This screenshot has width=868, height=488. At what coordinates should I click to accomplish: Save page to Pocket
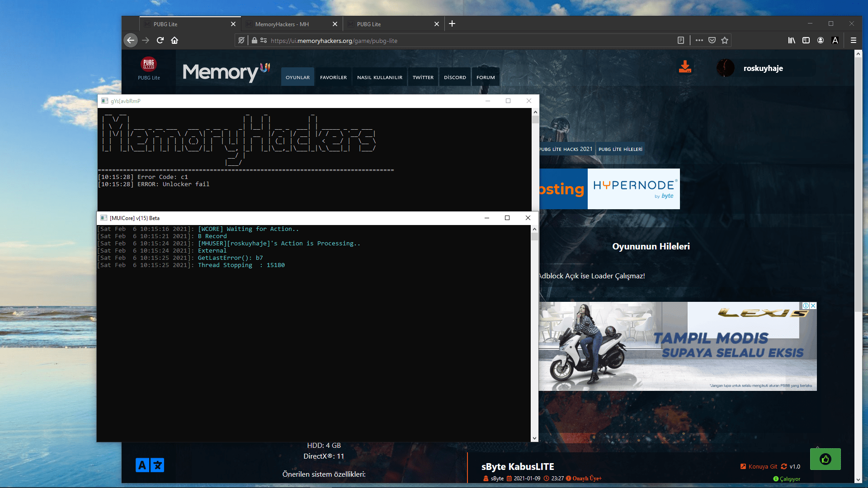tap(712, 40)
